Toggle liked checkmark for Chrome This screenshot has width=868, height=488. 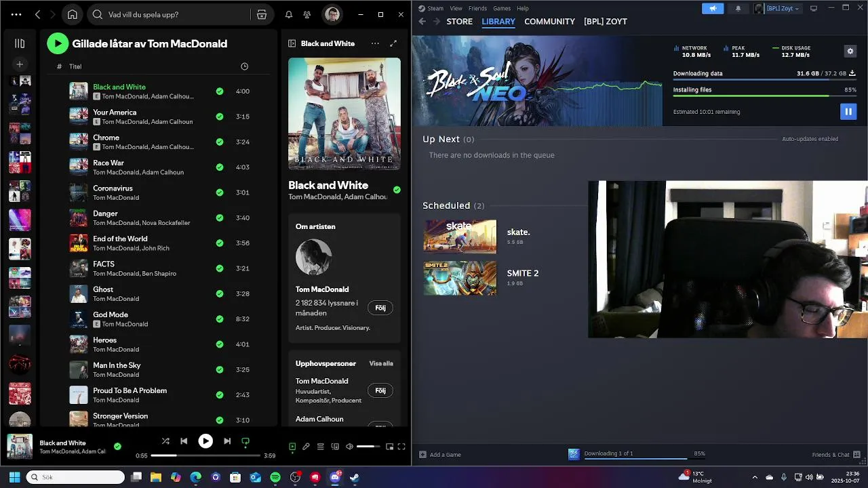[220, 142]
